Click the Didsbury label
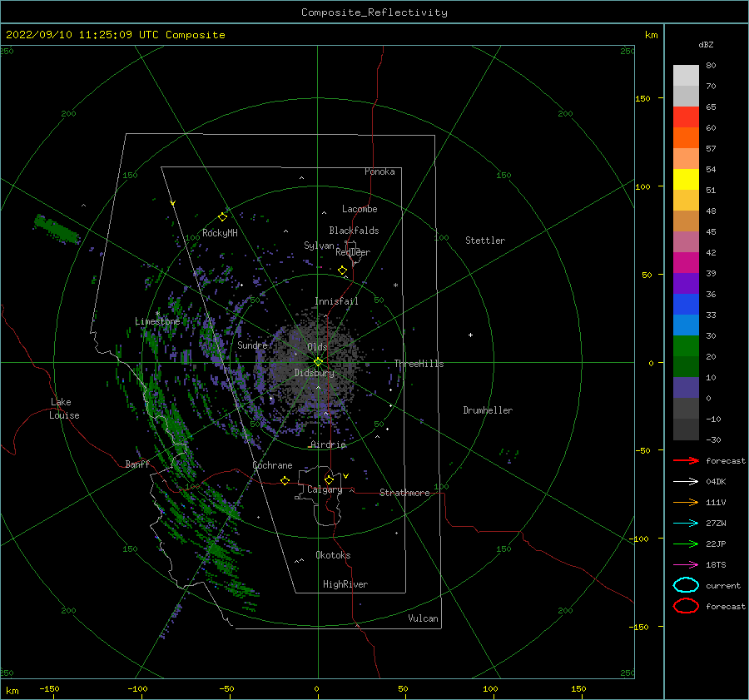The width and height of the screenshot is (749, 700). [315, 373]
